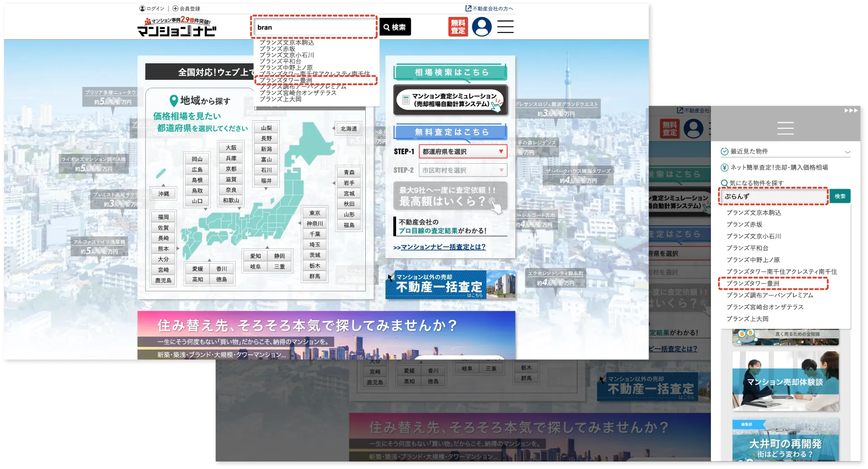Click the red 無料査定 icon in header

click(458, 27)
